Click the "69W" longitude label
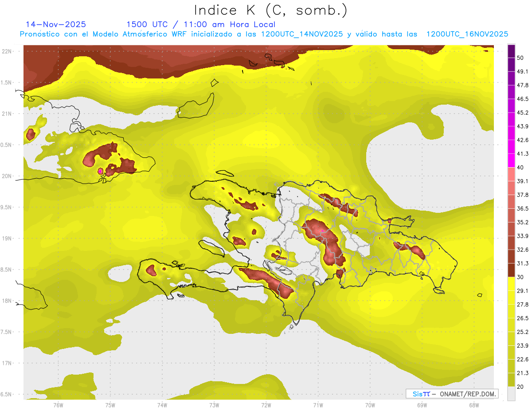 pos(422,405)
